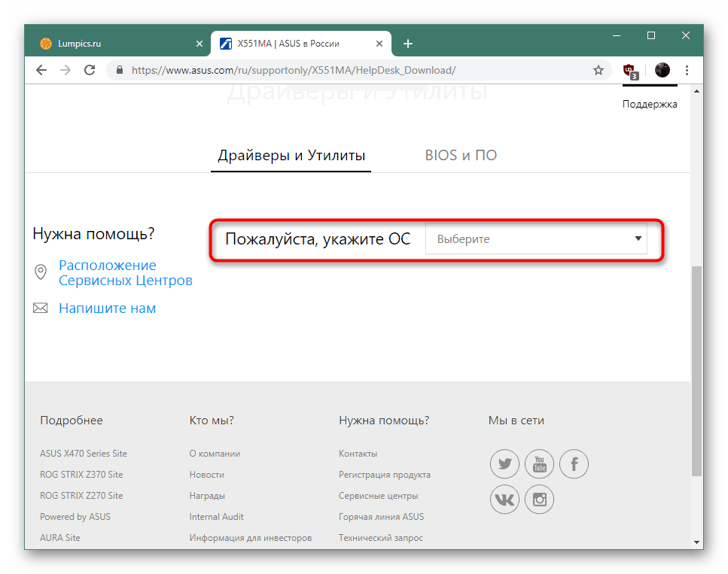
Task: Click the location pin next to Расположение Сервисных Центров
Action: pyautogui.click(x=41, y=272)
